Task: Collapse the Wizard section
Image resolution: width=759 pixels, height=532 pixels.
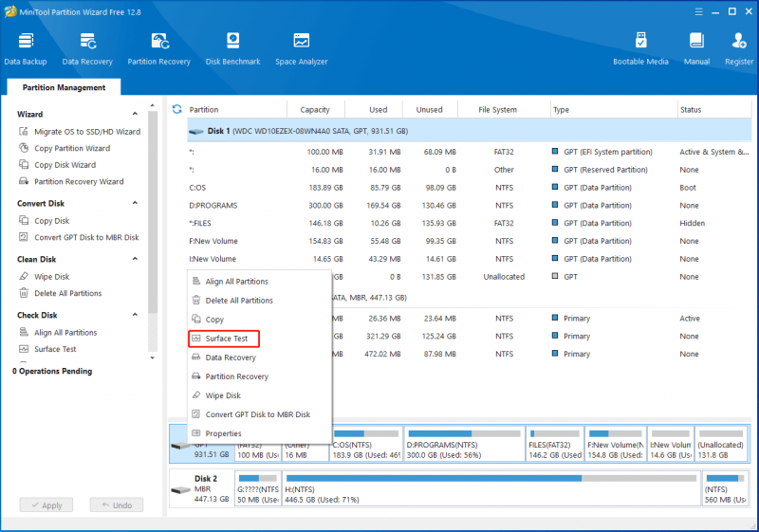Action: 135,114
